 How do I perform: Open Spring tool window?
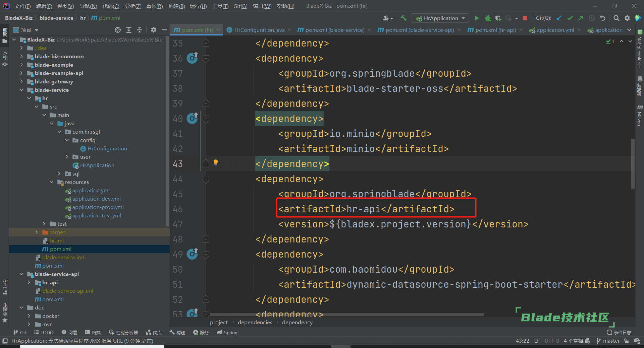pos(227,332)
